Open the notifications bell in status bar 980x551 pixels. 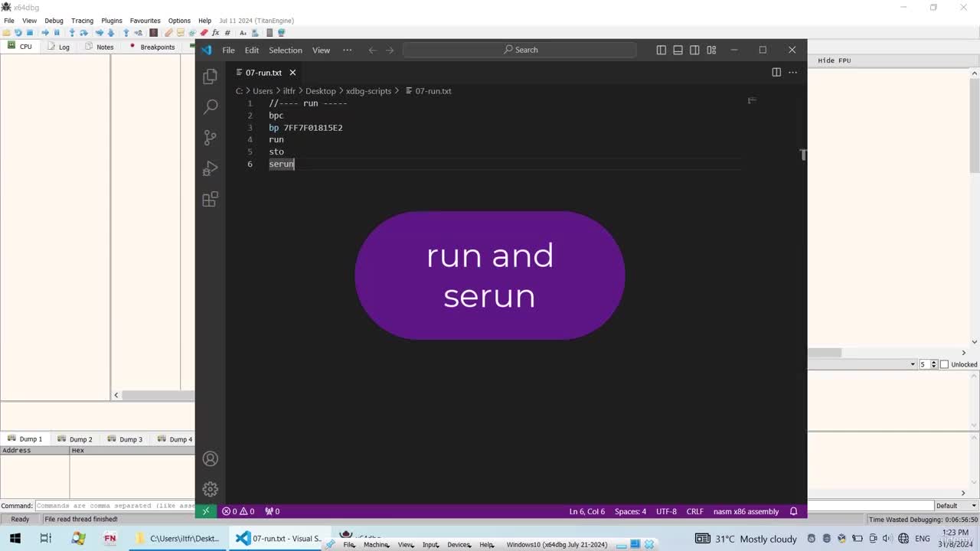[x=793, y=511]
